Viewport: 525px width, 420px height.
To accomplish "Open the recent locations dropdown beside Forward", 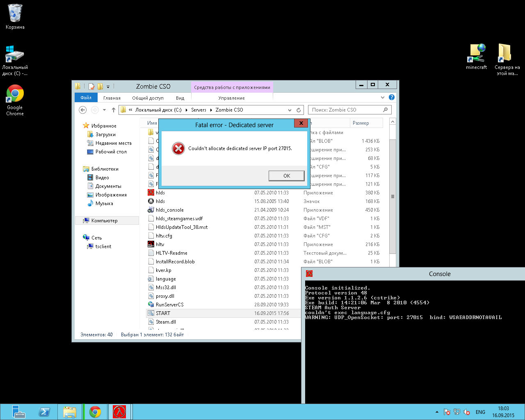I will click(x=104, y=110).
